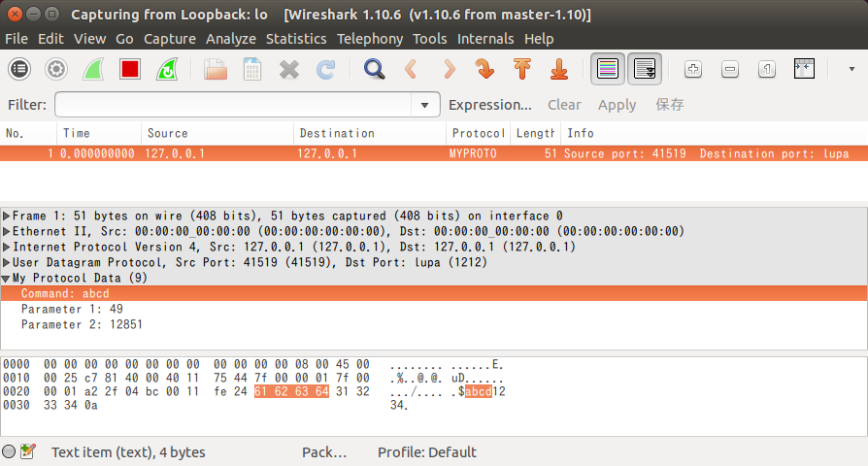Select the Parameter 2: 12851 row

pos(82,324)
